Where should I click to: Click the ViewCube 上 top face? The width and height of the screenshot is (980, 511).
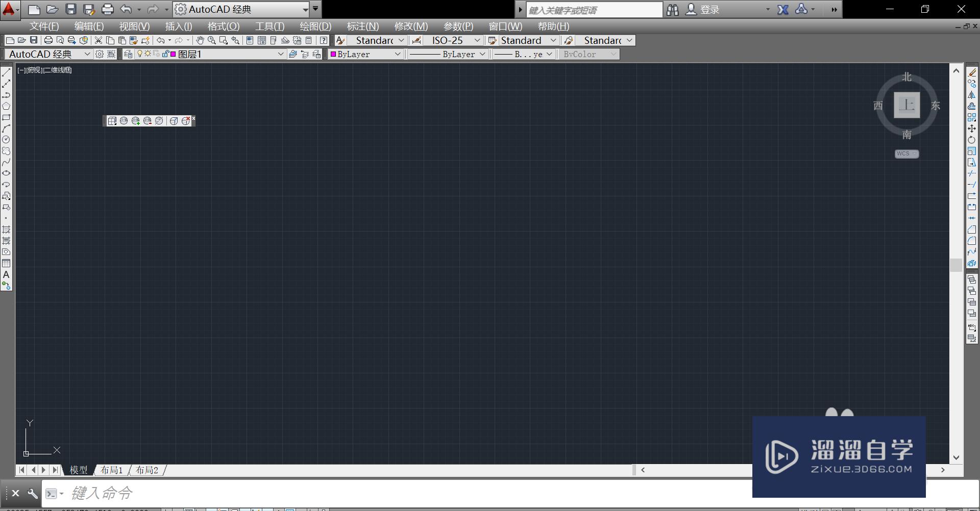tap(907, 105)
